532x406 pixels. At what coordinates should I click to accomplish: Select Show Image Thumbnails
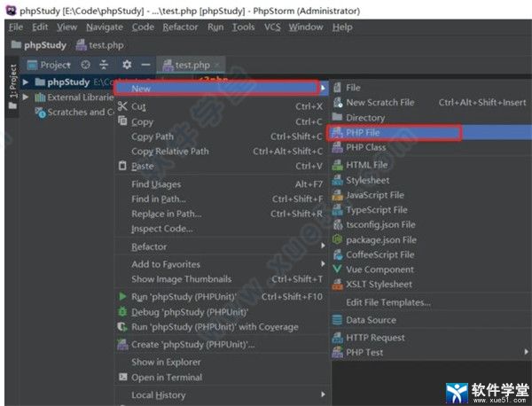[x=182, y=279]
